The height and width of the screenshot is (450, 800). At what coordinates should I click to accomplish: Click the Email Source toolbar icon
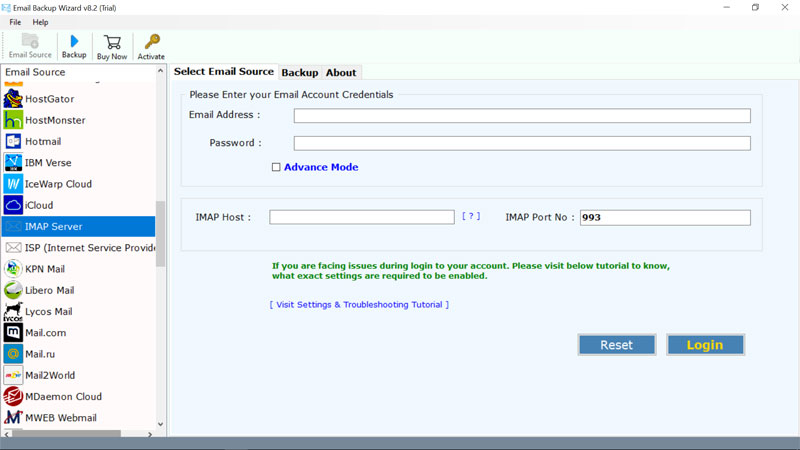pyautogui.click(x=30, y=41)
